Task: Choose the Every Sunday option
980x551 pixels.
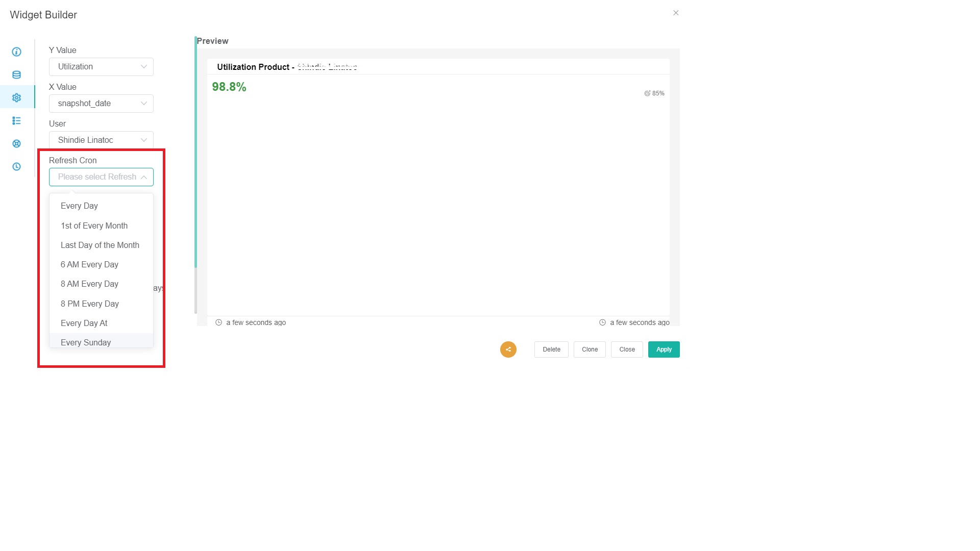Action: tap(86, 342)
